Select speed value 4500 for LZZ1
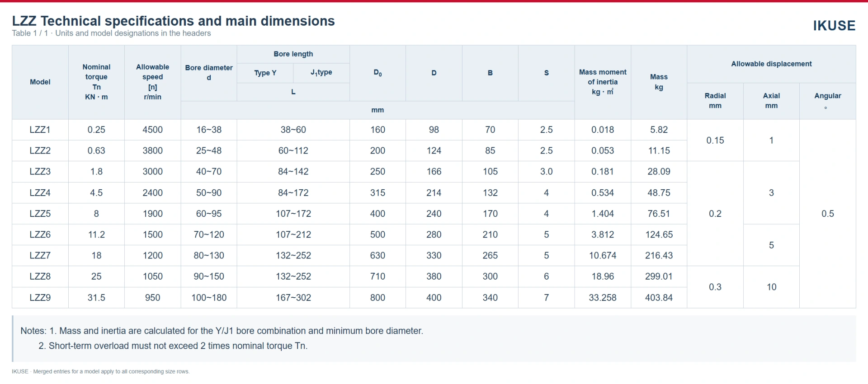 (153, 130)
